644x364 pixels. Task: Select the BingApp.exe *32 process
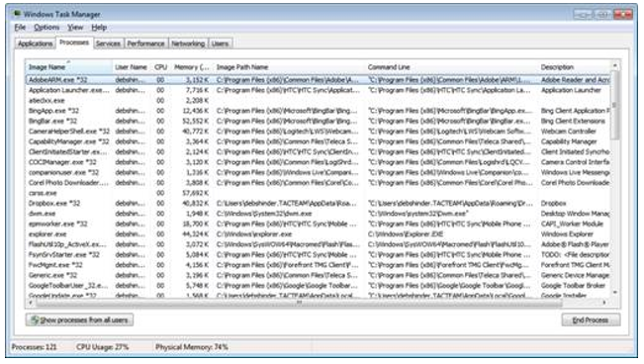(318, 111)
